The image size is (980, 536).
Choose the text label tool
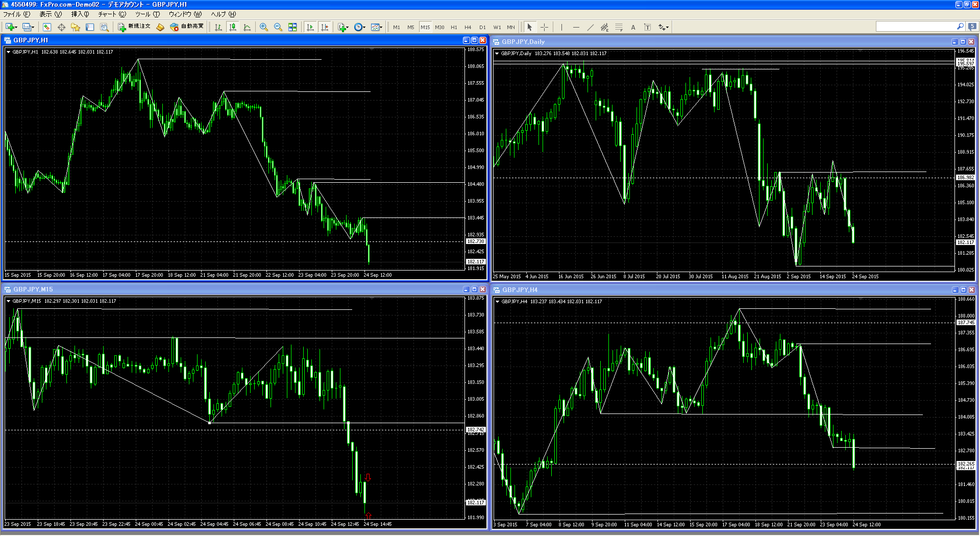coord(633,27)
